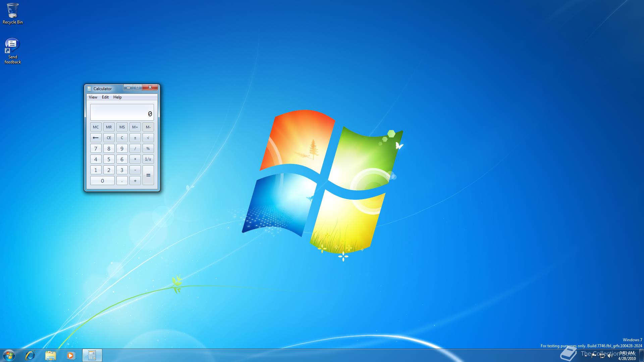Click the Show desktop strip at taskbar end

(x=641, y=355)
